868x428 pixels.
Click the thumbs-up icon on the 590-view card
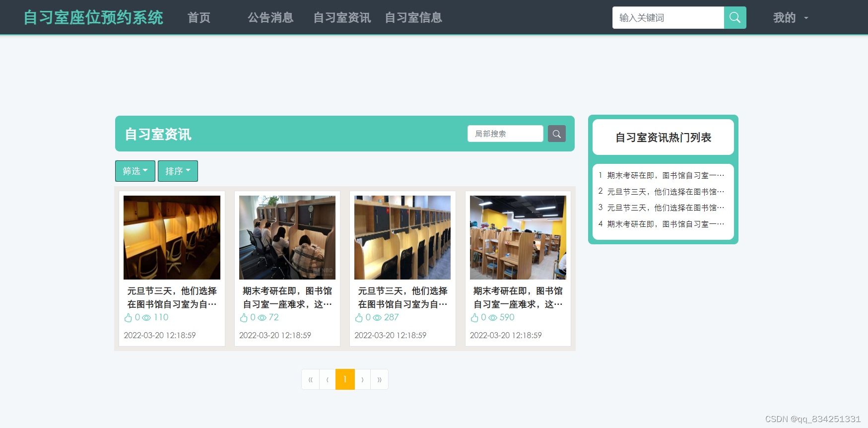[x=474, y=318]
